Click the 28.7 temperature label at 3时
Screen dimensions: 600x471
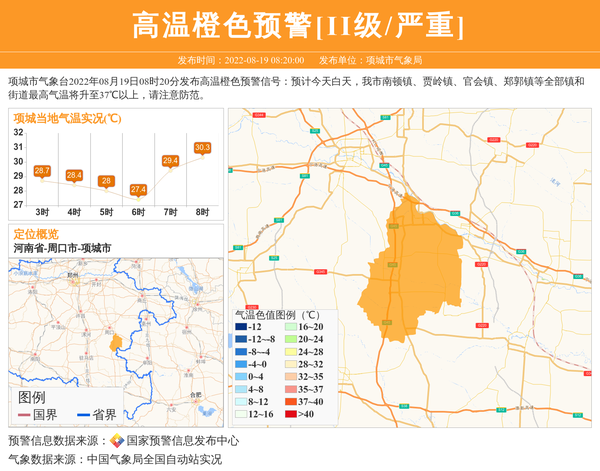coord(42,171)
